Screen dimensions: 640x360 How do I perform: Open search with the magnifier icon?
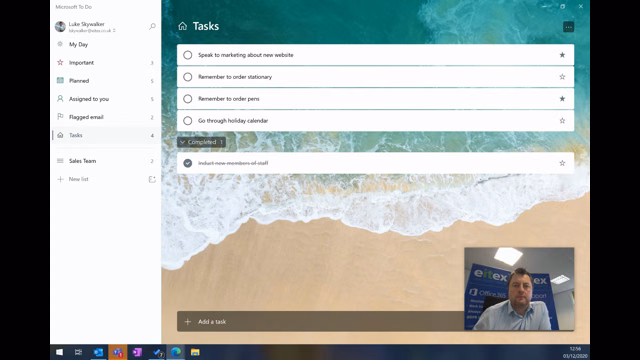click(152, 27)
